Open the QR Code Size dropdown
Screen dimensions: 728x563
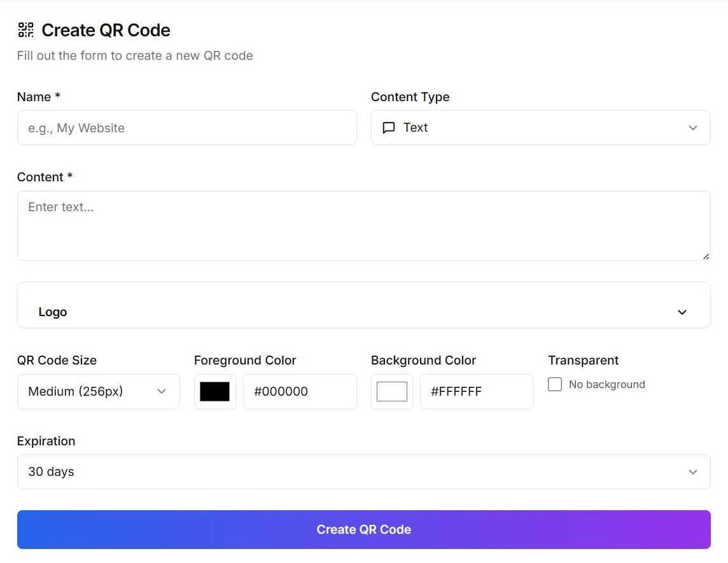[x=99, y=391]
